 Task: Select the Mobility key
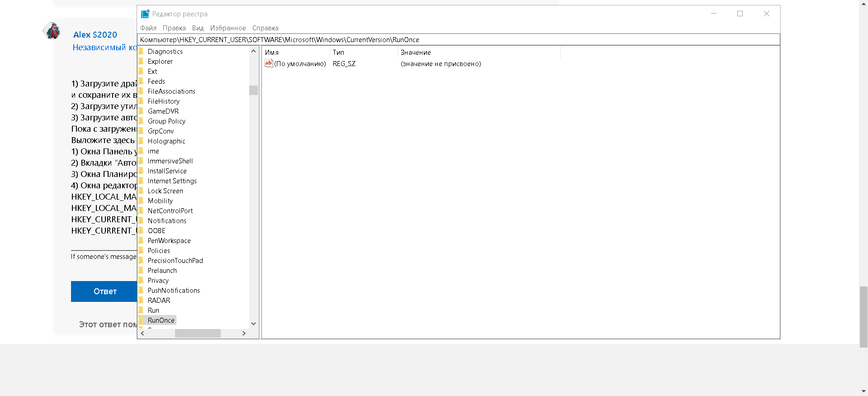[x=160, y=201]
